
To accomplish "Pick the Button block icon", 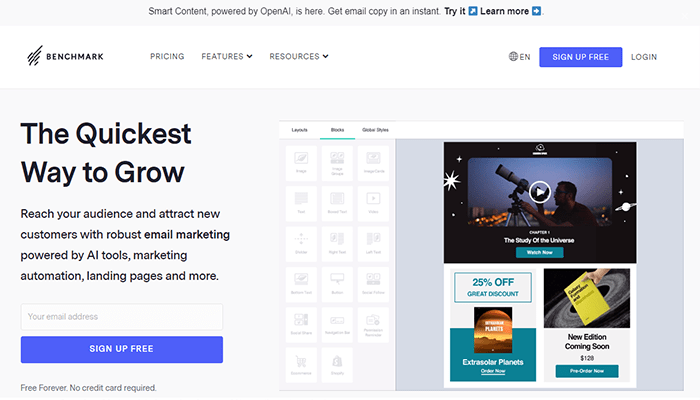I will tap(337, 281).
